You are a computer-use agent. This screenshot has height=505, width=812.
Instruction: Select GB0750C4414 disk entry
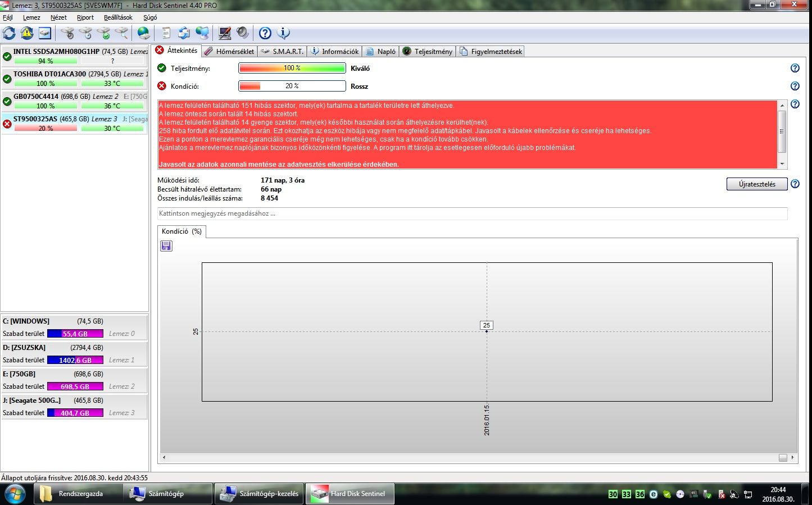pos(75,101)
